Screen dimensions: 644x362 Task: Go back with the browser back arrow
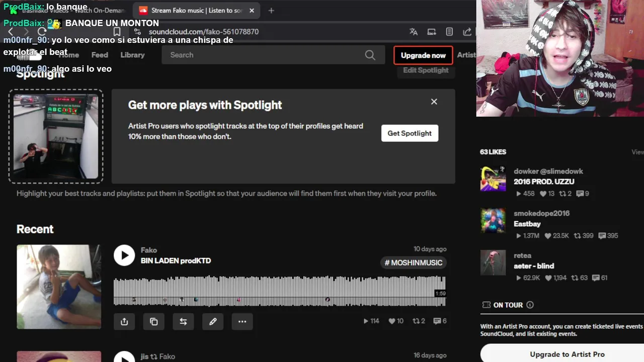(11, 32)
